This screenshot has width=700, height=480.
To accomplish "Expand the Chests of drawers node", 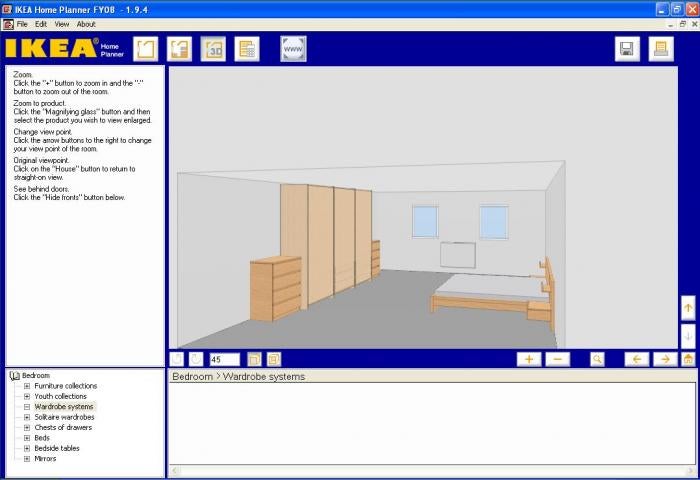I will click(x=27, y=427).
